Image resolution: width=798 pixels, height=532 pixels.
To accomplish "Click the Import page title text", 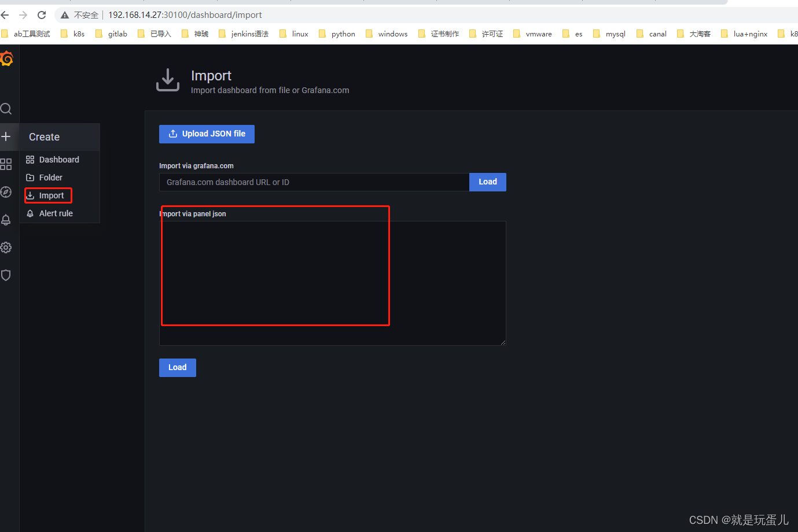I will pyautogui.click(x=211, y=76).
